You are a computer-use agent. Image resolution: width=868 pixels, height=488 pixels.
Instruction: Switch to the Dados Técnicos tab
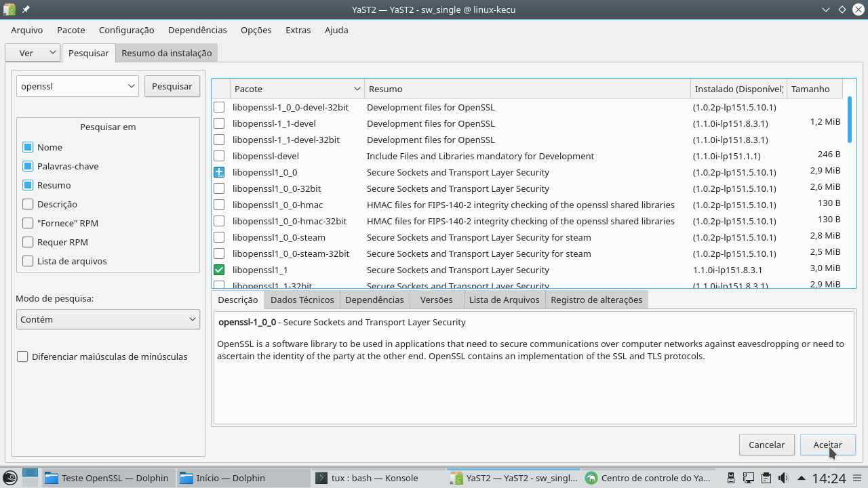pyautogui.click(x=302, y=300)
